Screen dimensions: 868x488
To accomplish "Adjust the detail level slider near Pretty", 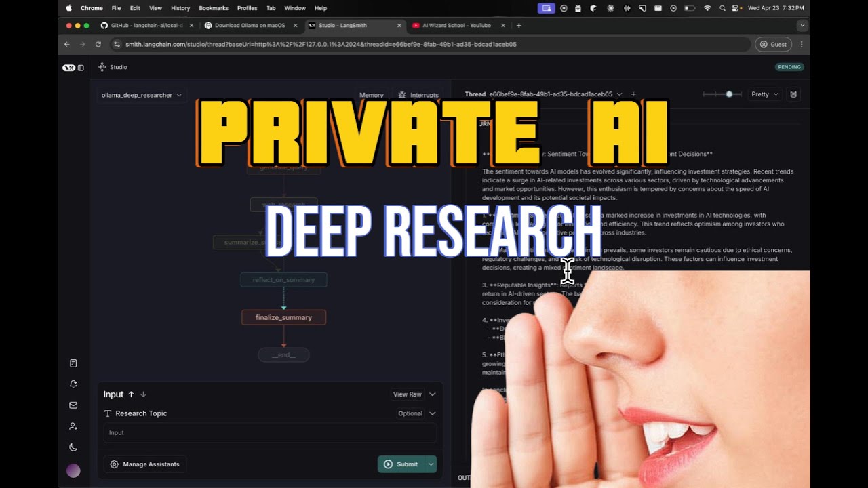I will click(729, 94).
